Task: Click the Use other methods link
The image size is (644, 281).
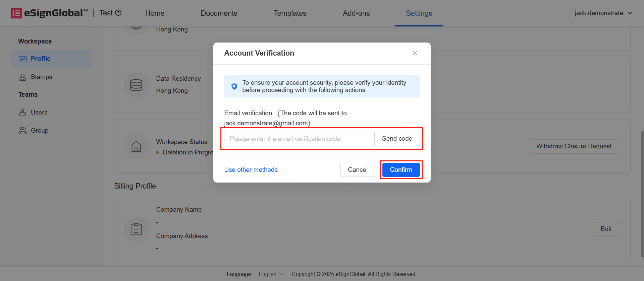Action: pos(251,170)
